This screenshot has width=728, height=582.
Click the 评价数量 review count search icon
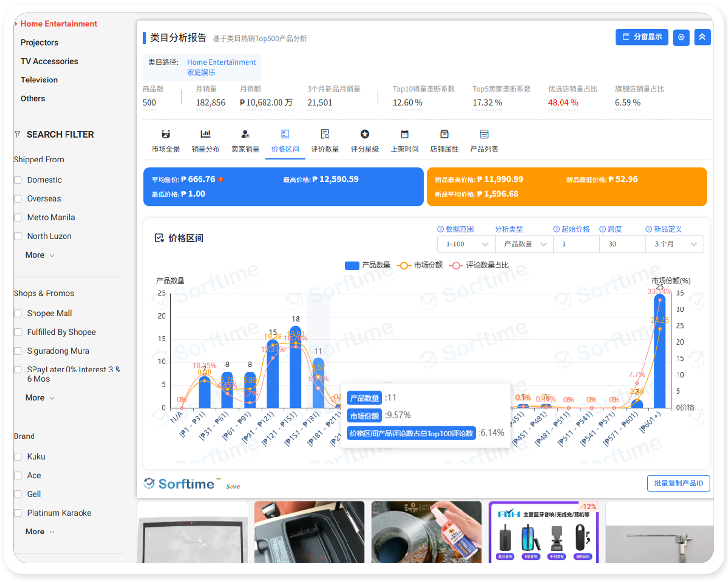(x=325, y=140)
